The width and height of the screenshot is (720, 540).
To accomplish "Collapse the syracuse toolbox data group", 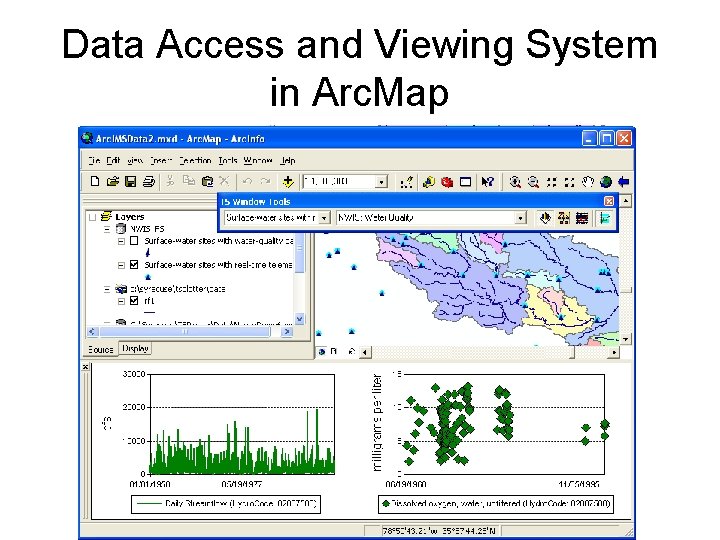I will click(x=107, y=289).
